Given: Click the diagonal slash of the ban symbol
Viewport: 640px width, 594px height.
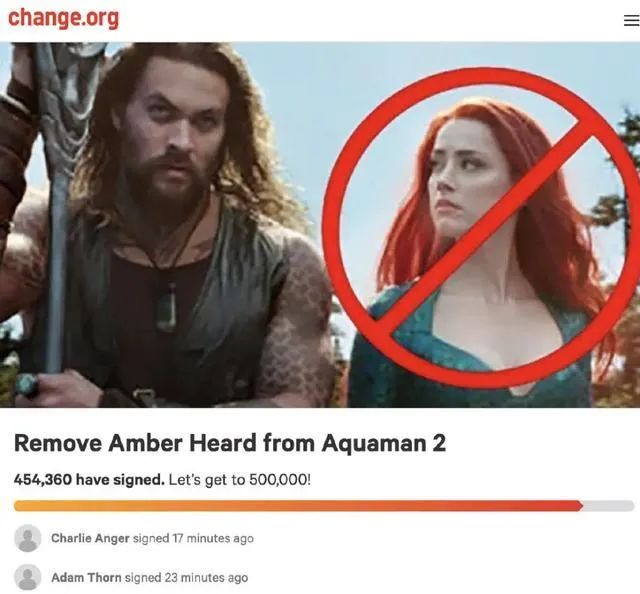Looking at the screenshot, I should [x=482, y=227].
